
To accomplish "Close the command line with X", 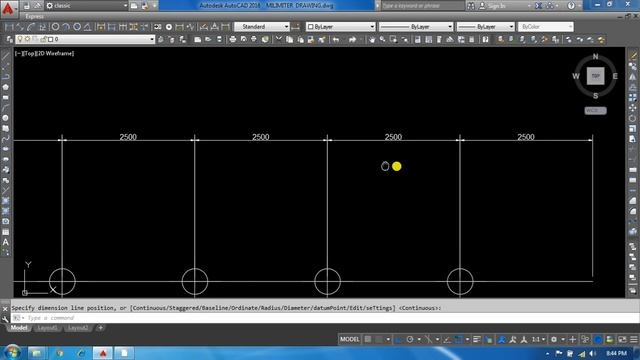I will click(5, 309).
